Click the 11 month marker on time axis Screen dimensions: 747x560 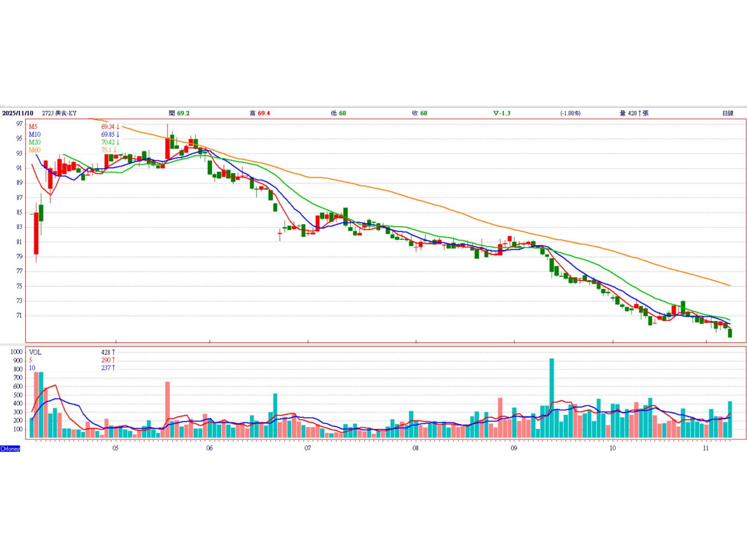tap(706, 448)
